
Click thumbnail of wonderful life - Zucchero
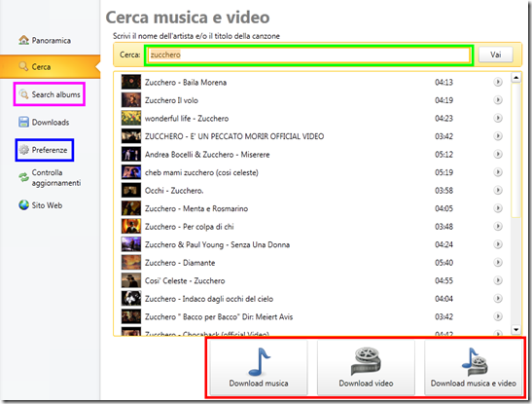[x=131, y=118]
